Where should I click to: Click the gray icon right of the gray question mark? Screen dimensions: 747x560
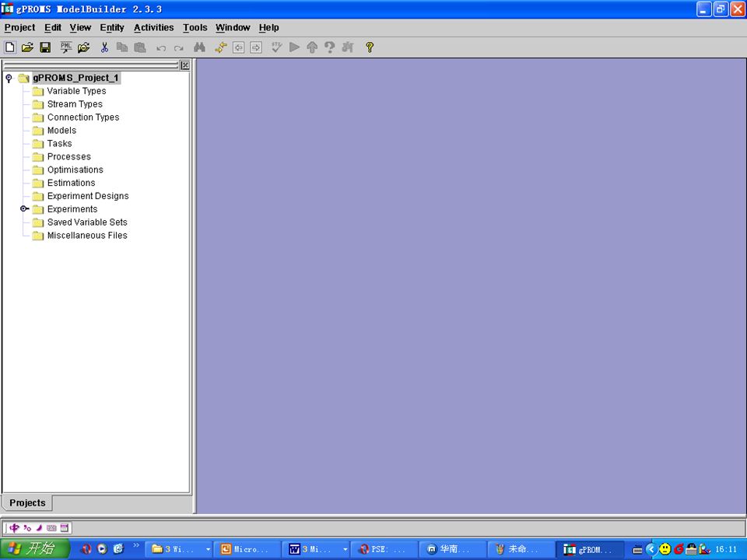click(x=348, y=47)
